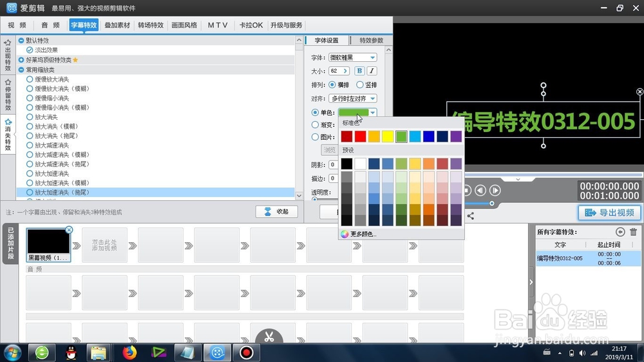Select the 缓慢缩小消失 effect radio

coord(30,98)
